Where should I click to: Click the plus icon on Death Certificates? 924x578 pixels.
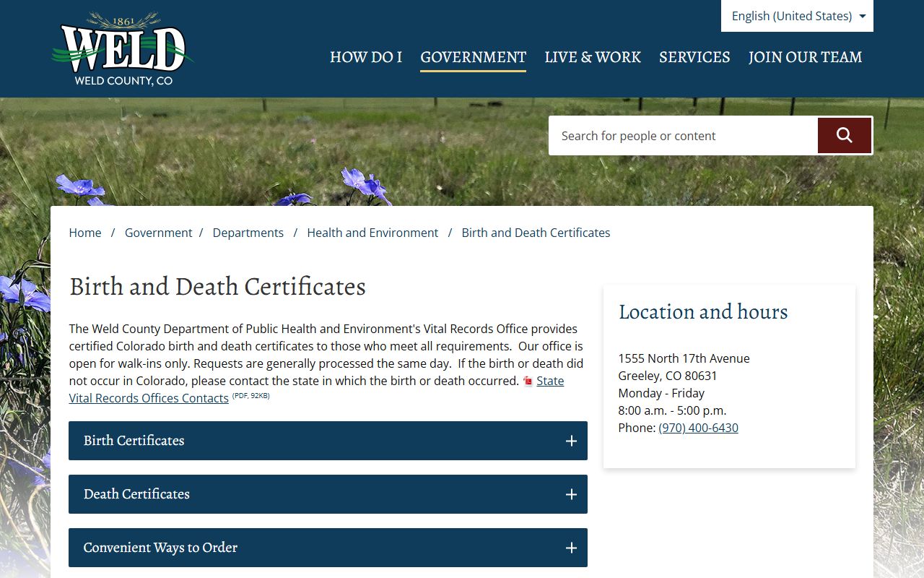(x=571, y=494)
